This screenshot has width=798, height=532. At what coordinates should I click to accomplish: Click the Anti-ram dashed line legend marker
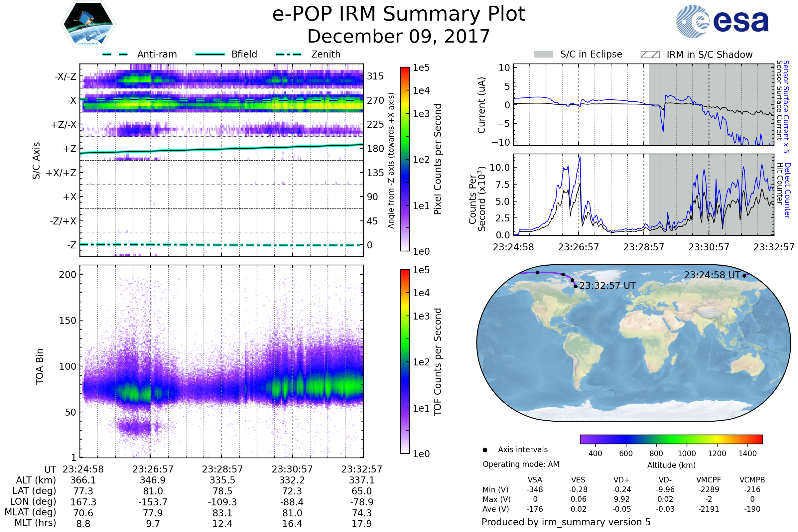115,54
